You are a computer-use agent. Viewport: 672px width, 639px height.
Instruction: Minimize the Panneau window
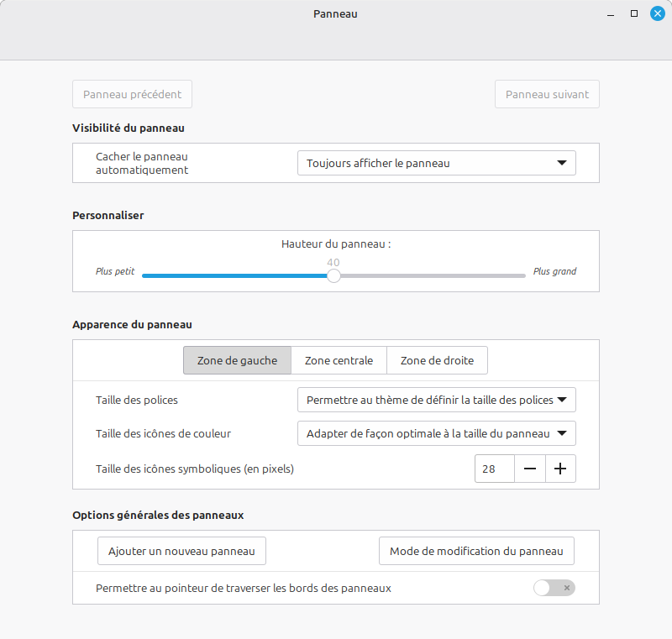(x=611, y=13)
